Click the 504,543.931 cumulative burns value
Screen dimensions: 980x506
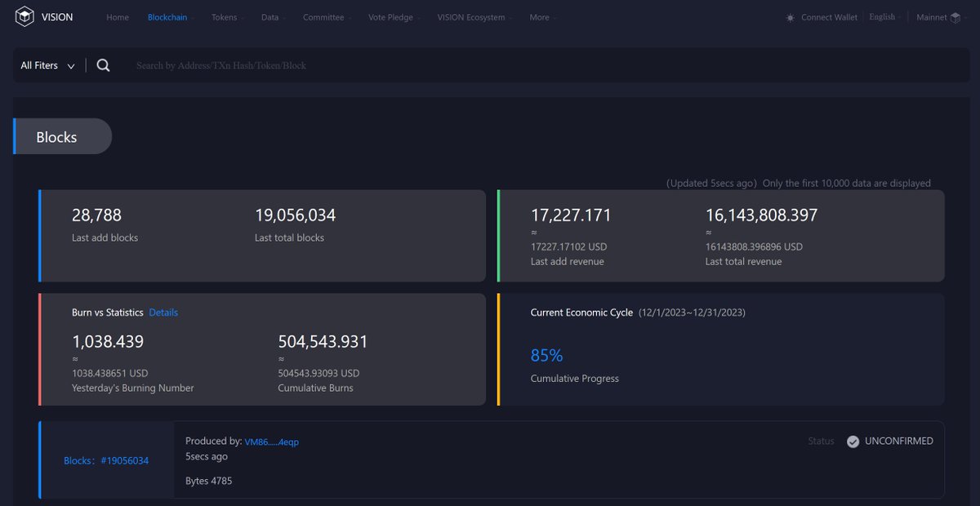[323, 342]
